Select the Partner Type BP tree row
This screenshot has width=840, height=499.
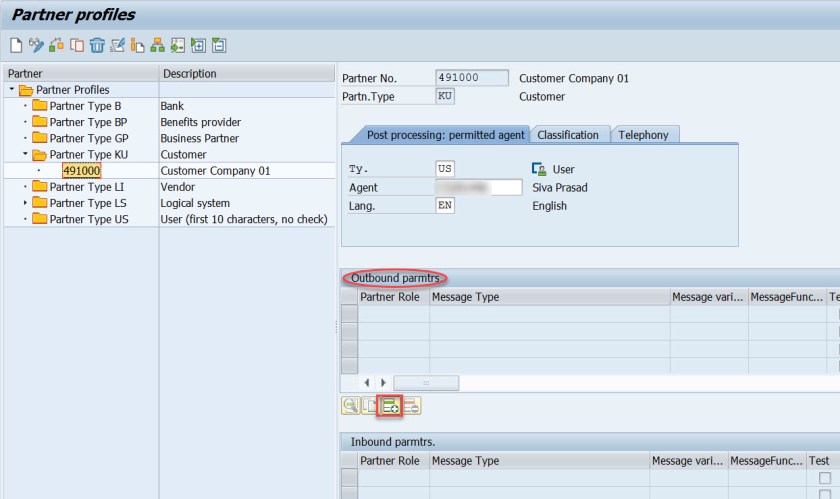(169, 122)
